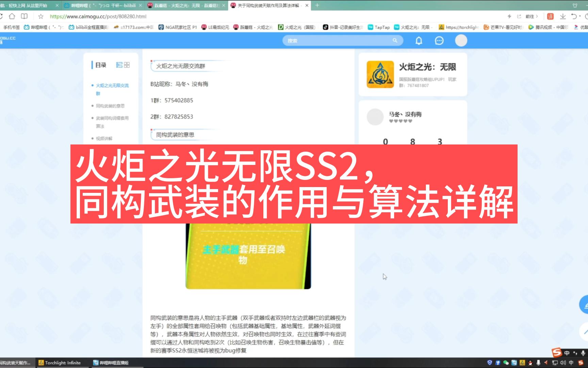The image size is (588, 368).
Task: Open the downloads arrow icon
Action: [x=563, y=16]
